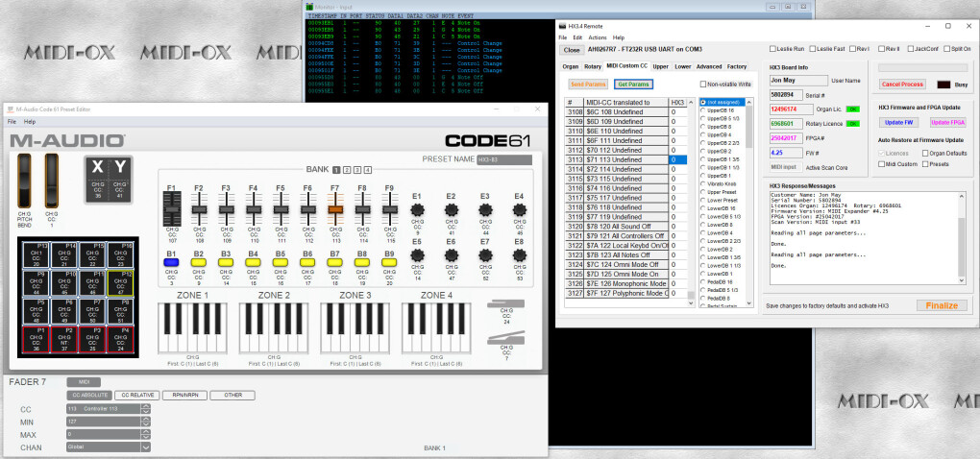Select the blue B1 button
The width and height of the screenshot is (980, 459).
tap(171, 263)
